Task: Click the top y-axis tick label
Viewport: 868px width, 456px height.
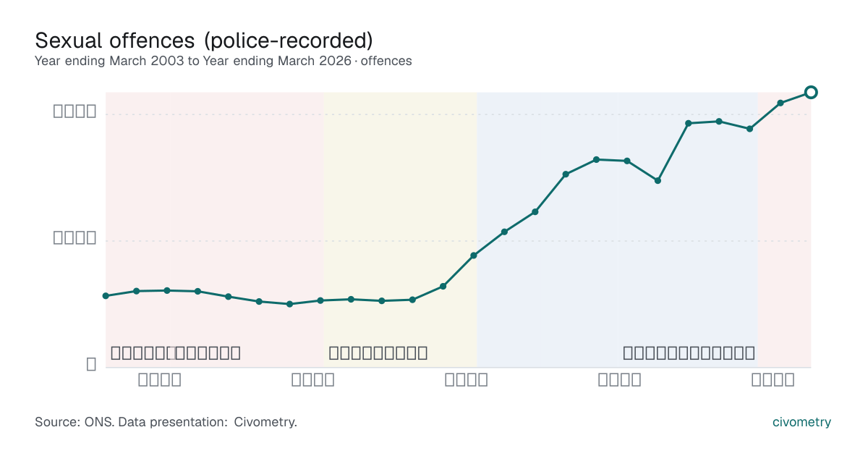Action: [75, 111]
